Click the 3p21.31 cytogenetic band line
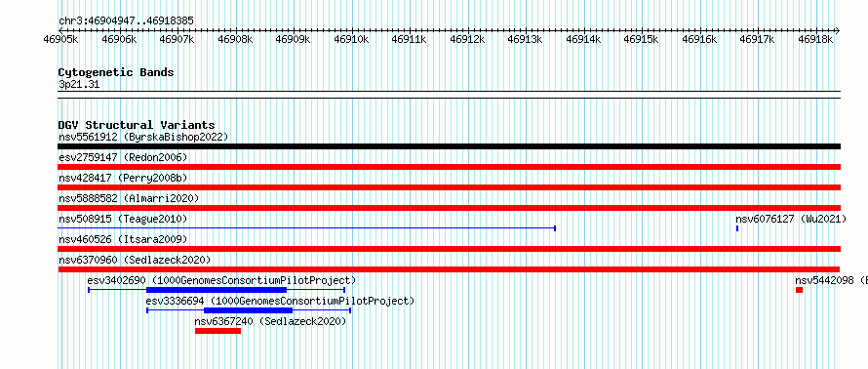Screen dimensions: 868x369 (449, 94)
